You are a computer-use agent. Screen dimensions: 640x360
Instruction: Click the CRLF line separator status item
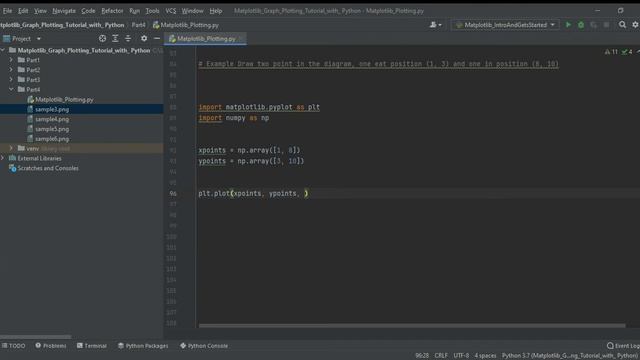pos(441,356)
